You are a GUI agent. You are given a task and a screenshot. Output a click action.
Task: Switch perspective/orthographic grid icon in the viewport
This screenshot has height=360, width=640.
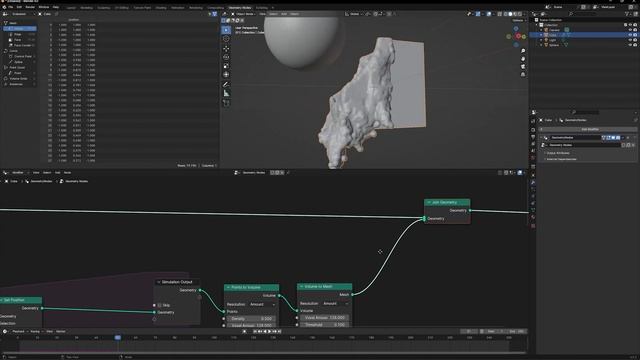[523, 74]
